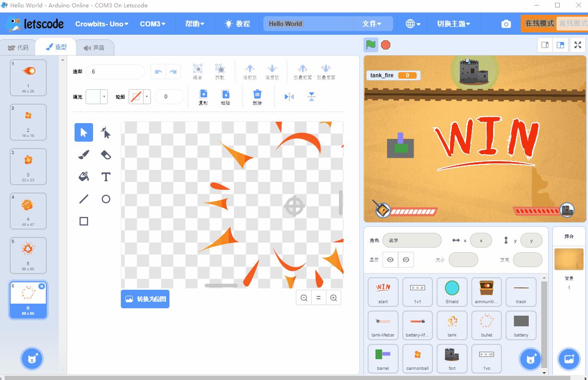Open the 文件 file menu
Image resolution: width=588 pixels, height=380 pixels.
(x=372, y=24)
